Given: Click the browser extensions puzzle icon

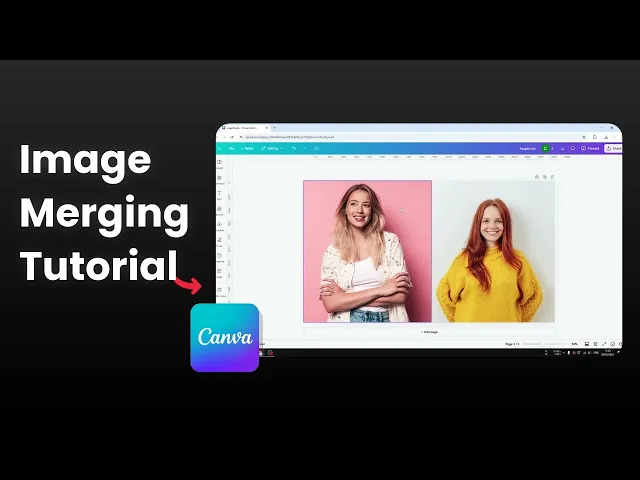Looking at the screenshot, I should 595,137.
